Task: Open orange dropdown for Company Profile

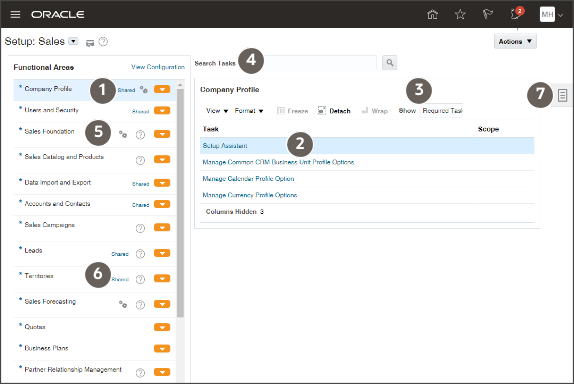Action: point(162,89)
